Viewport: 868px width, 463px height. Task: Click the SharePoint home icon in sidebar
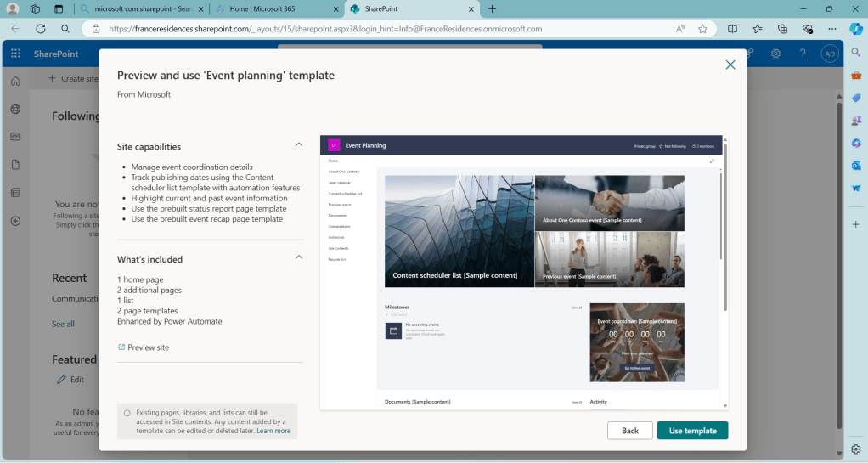[x=15, y=82]
